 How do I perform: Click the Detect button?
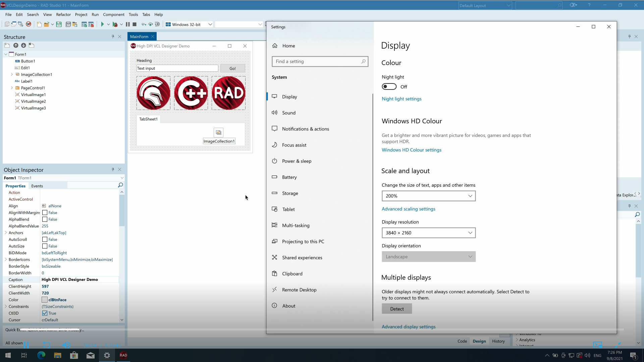397,309
